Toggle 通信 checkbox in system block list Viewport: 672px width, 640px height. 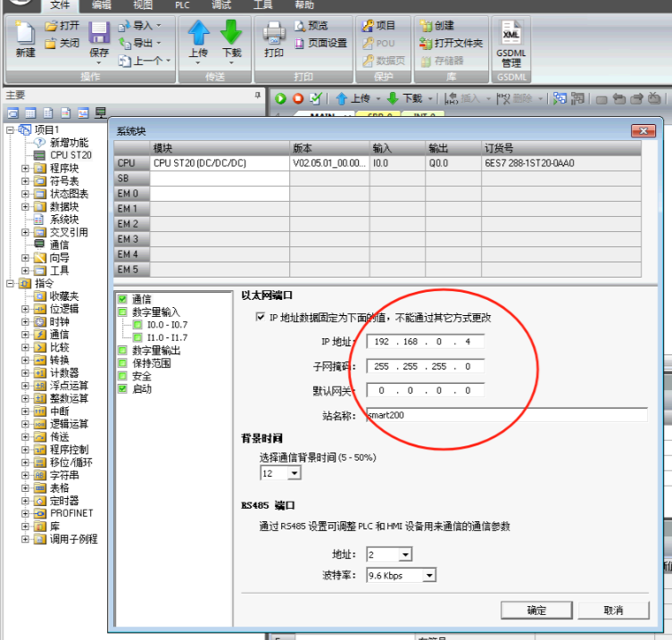click(123, 299)
